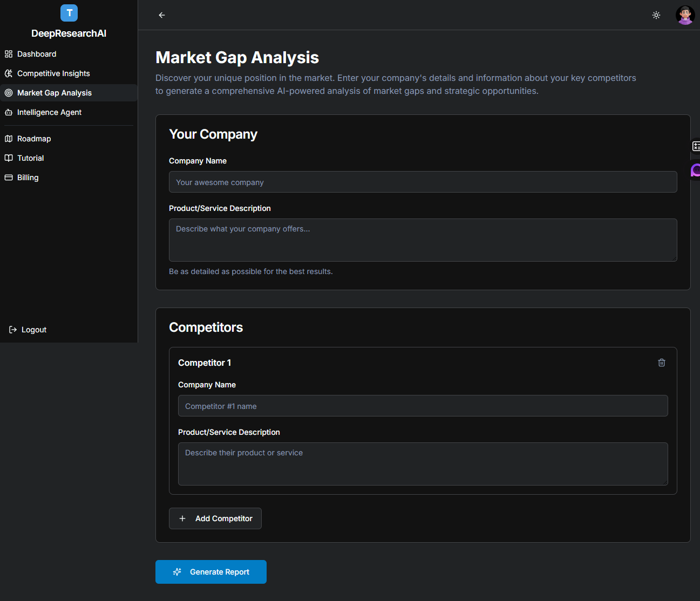This screenshot has width=700, height=601.
Task: Open Competitive Insights from sidebar
Action: coord(53,73)
